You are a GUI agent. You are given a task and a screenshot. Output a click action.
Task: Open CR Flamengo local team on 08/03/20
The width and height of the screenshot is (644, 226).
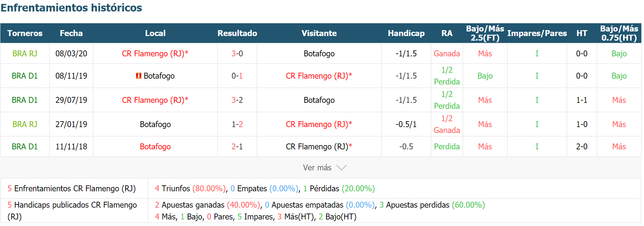tap(155, 53)
